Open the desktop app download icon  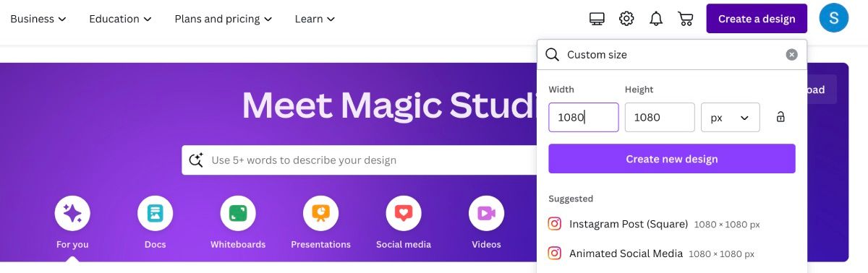click(597, 19)
